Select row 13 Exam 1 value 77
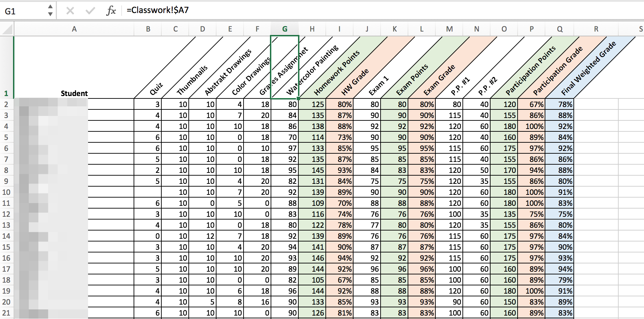 click(x=367, y=225)
